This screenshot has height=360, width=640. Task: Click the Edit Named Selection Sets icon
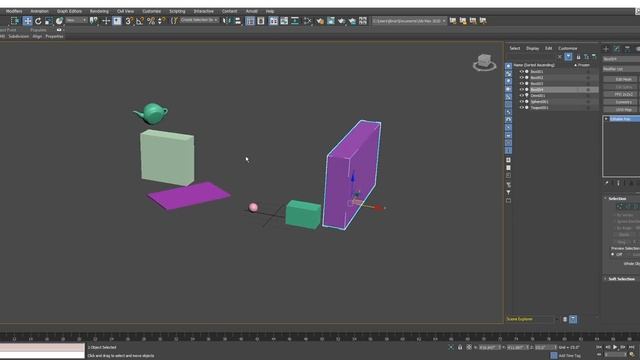(x=174, y=21)
